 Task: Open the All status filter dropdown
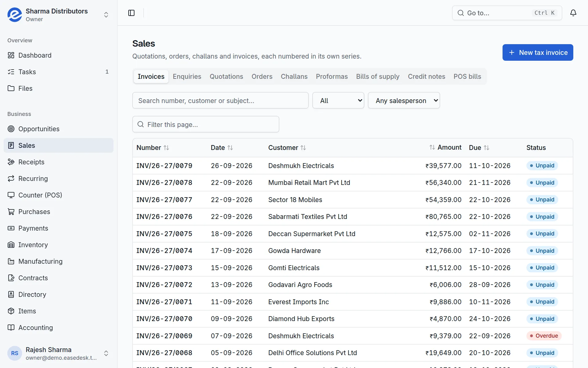(x=338, y=101)
